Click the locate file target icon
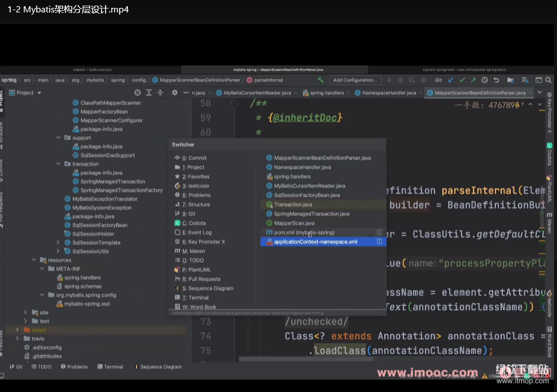Image resolution: width=557 pixels, height=392 pixels. pyautogui.click(x=138, y=93)
